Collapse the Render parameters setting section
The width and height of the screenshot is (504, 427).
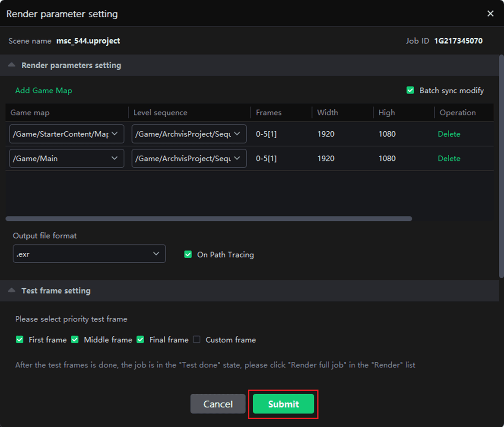pyautogui.click(x=12, y=65)
